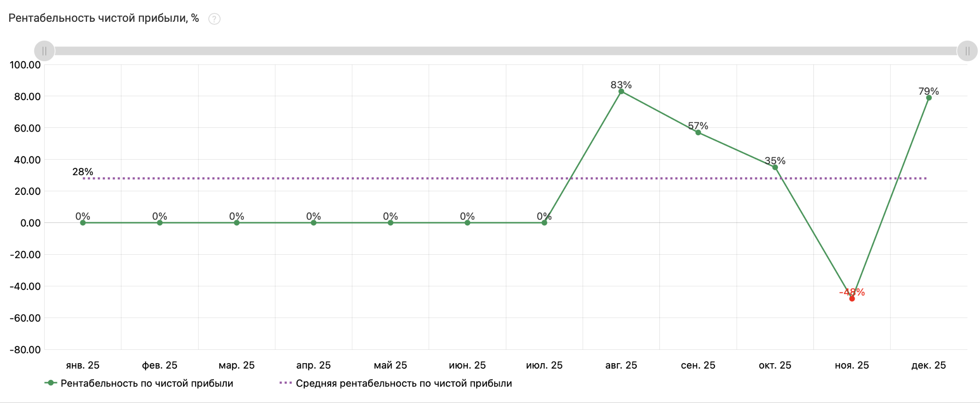Toggle the 'Средняя рентабельность по чистой прибыли' legend series
This screenshot has width=980, height=403.
403,383
